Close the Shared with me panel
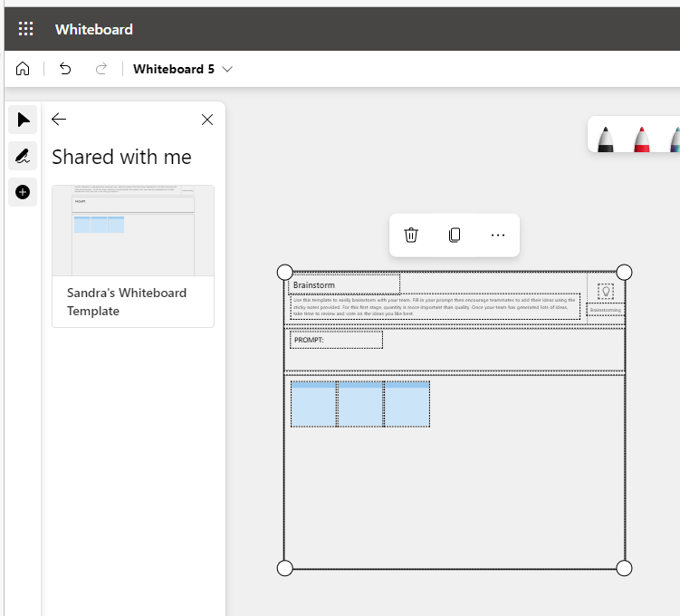This screenshot has width=680, height=616. tap(207, 120)
